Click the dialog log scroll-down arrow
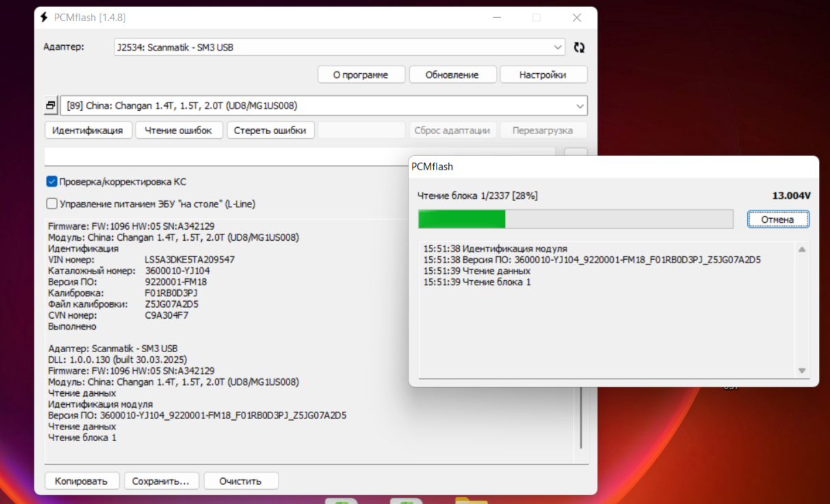The image size is (830, 504). click(802, 371)
